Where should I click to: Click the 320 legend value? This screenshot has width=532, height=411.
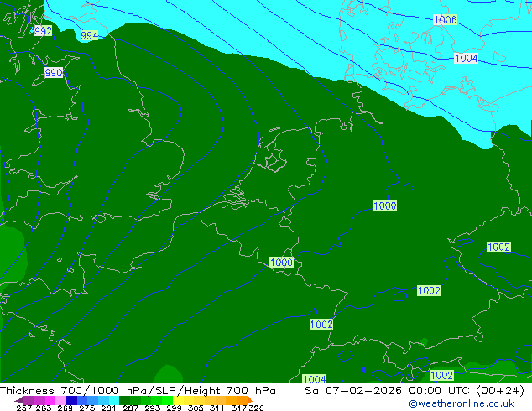point(256,408)
